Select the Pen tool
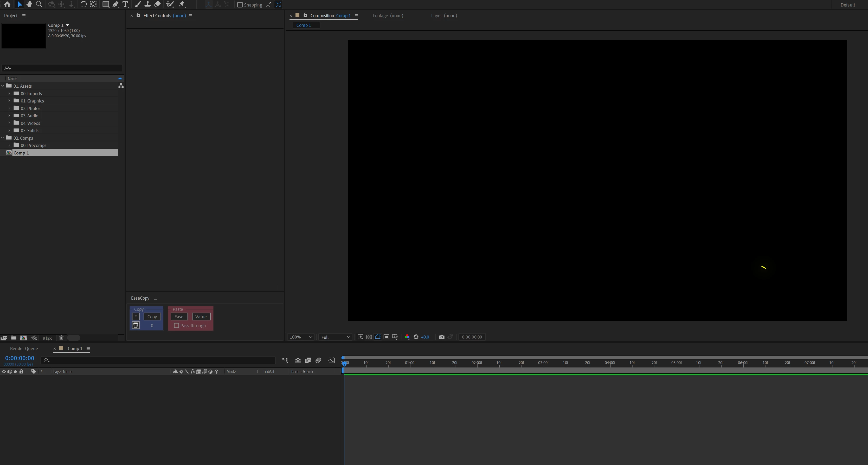Image resolution: width=868 pixels, height=465 pixels. (115, 4)
